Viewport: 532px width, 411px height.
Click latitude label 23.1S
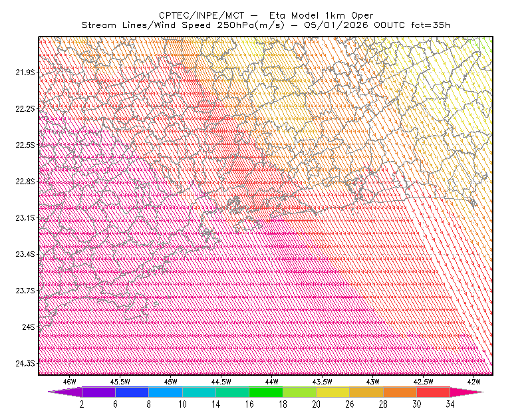25,217
